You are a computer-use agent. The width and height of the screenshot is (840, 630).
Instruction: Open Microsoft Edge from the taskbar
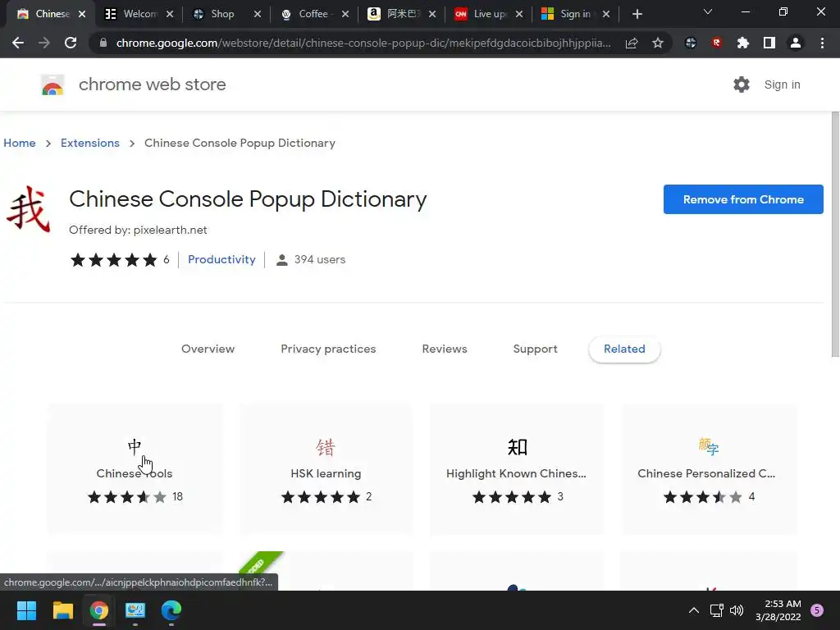point(171,609)
